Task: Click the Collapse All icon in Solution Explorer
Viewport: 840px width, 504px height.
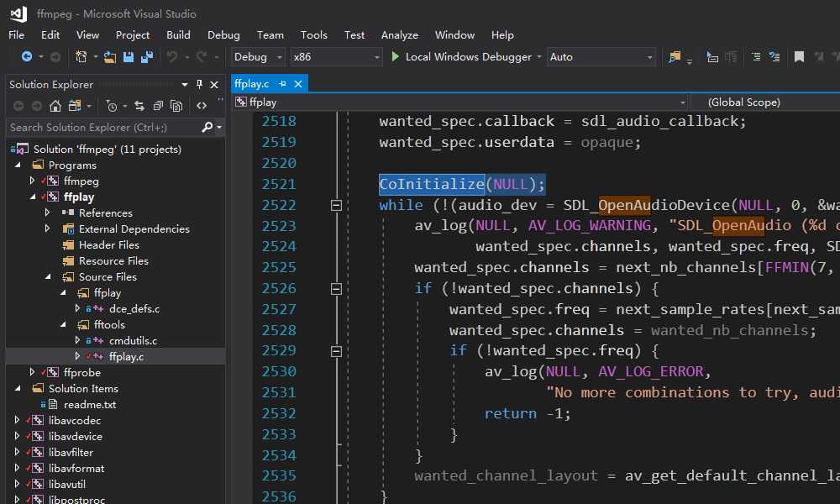Action: pos(158,106)
